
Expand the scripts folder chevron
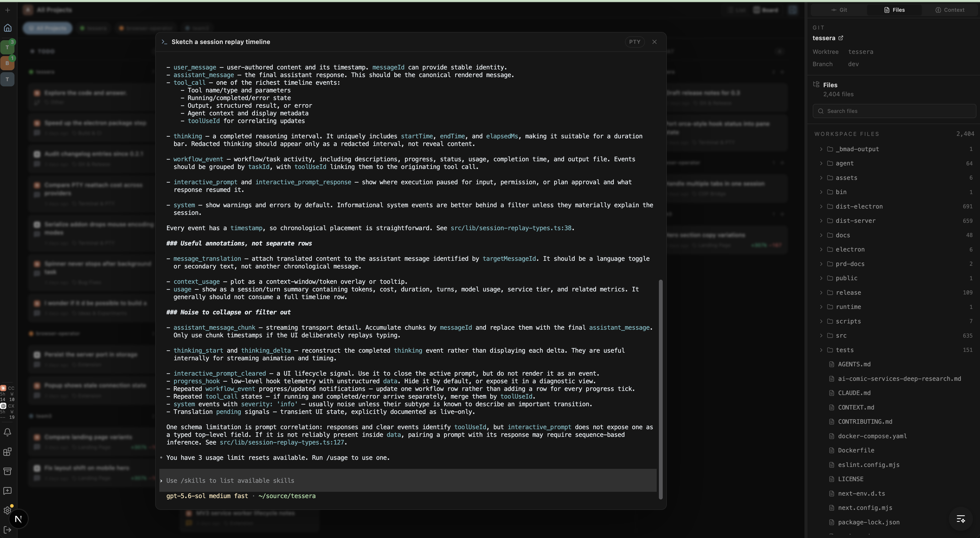tap(821, 321)
